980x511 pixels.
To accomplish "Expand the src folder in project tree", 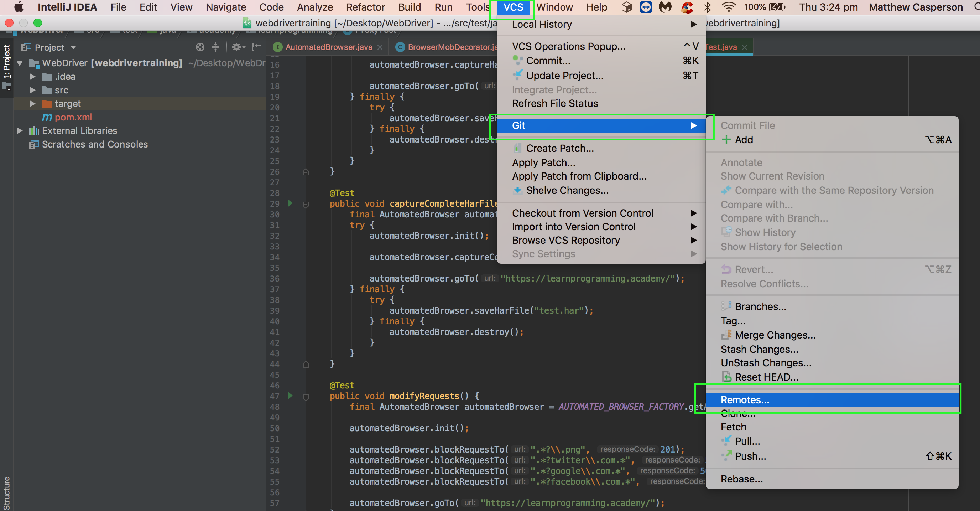I will tap(33, 90).
